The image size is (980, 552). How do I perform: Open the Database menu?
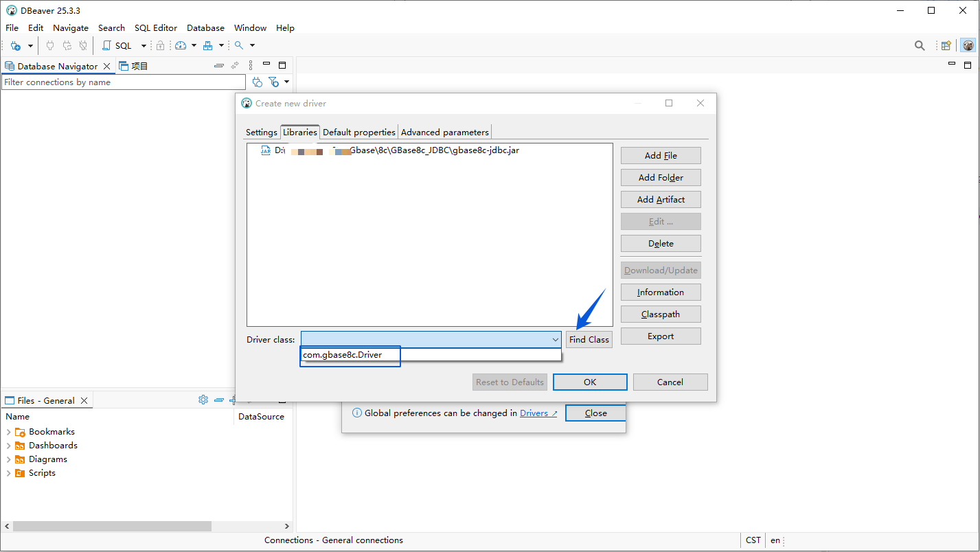coord(205,27)
